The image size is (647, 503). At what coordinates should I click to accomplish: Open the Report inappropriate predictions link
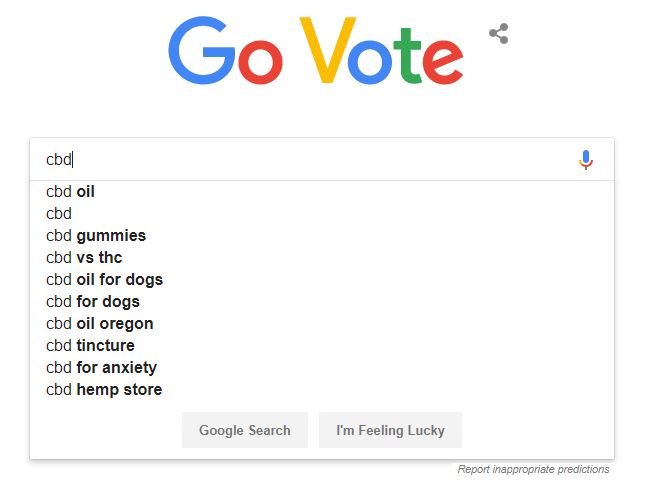[533, 469]
